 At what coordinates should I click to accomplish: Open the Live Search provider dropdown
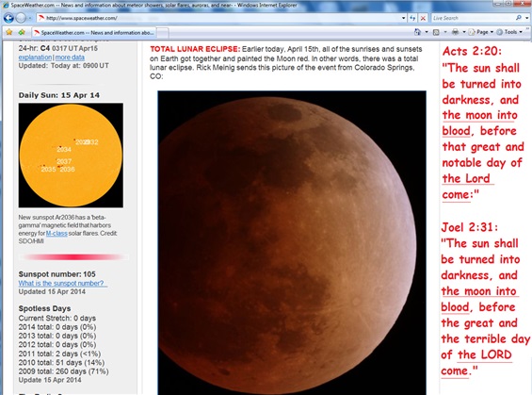527,18
